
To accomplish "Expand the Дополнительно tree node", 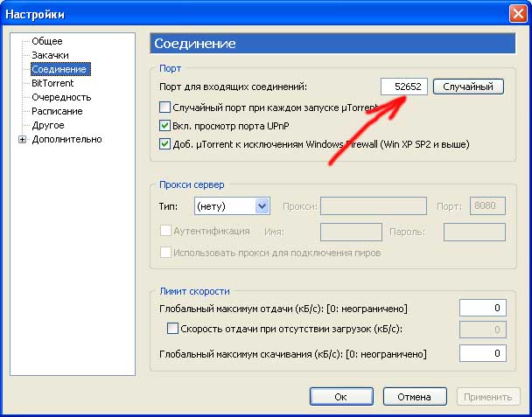I will [x=22, y=139].
